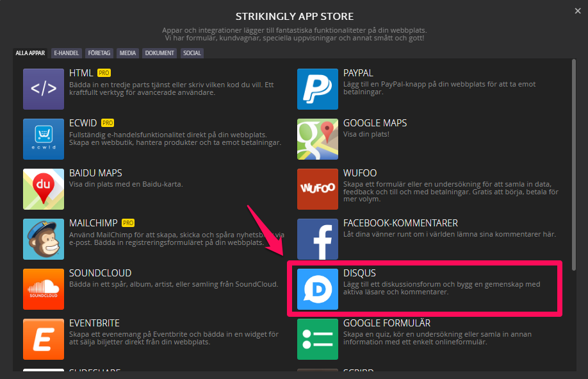Select the Baidu Maps pin icon
The height and width of the screenshot is (379, 588).
[x=44, y=189]
